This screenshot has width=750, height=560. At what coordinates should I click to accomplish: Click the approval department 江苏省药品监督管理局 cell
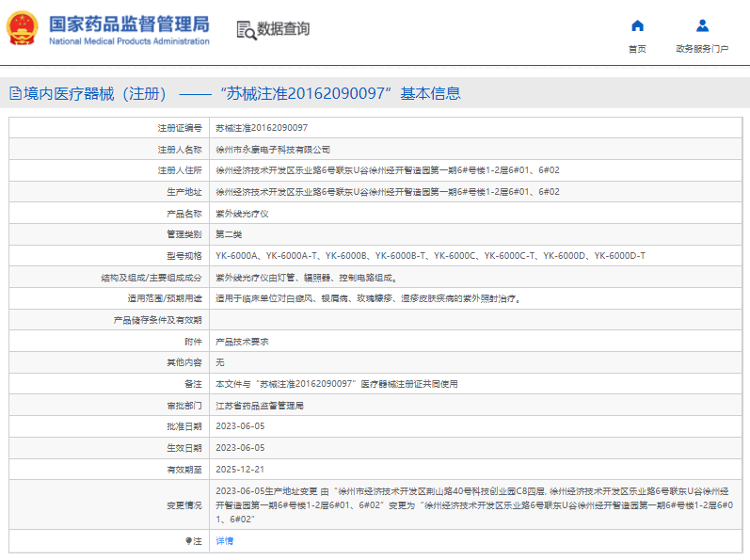475,406
